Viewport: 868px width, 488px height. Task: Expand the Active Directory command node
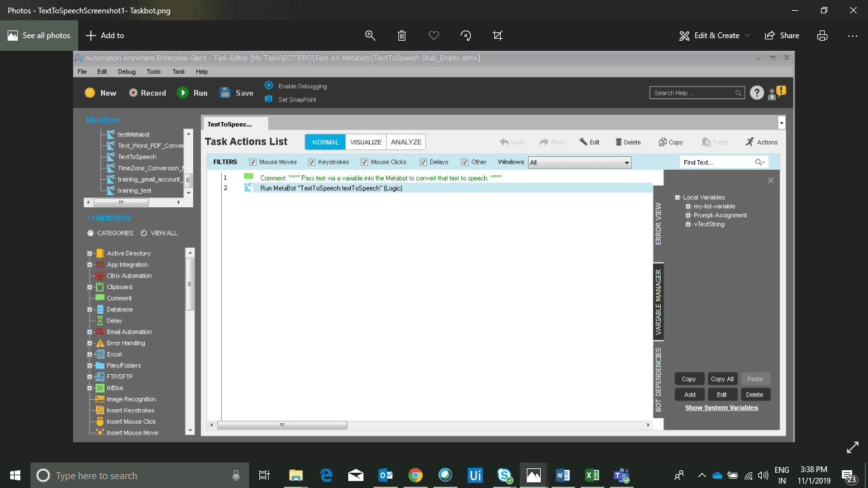[x=90, y=254]
